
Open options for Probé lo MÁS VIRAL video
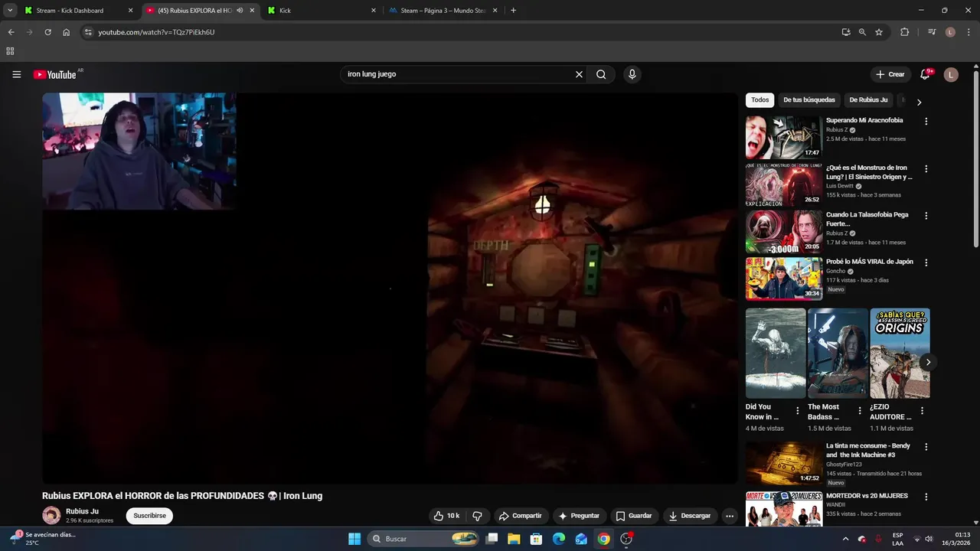pos(926,262)
